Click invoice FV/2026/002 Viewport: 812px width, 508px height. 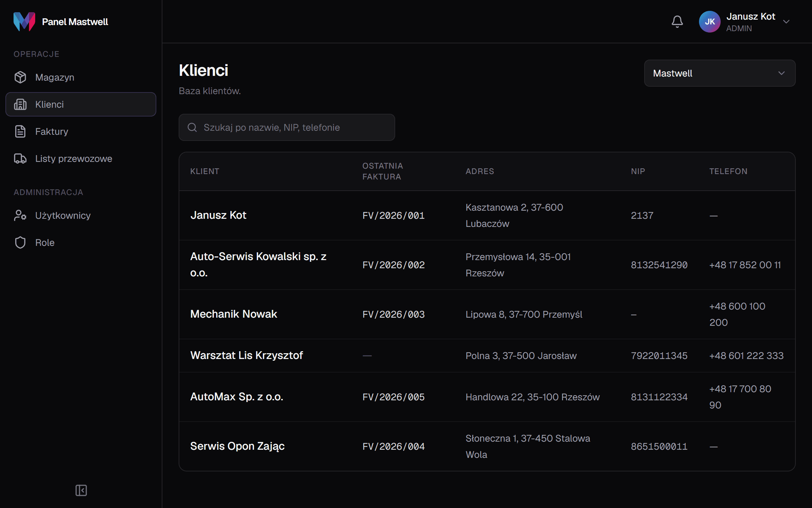click(x=393, y=265)
